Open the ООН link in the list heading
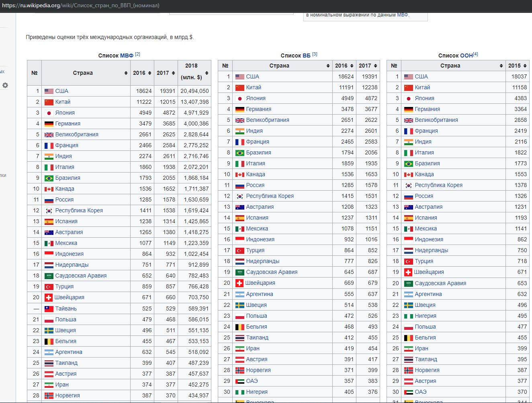Viewport: 532px width, 403px height. pyautogui.click(x=467, y=56)
